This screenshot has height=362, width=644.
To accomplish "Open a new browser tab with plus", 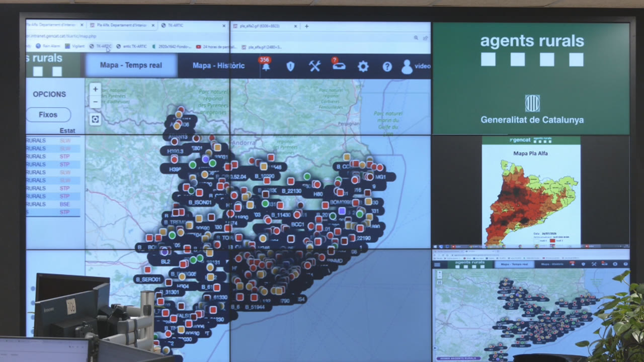I will point(306,26).
